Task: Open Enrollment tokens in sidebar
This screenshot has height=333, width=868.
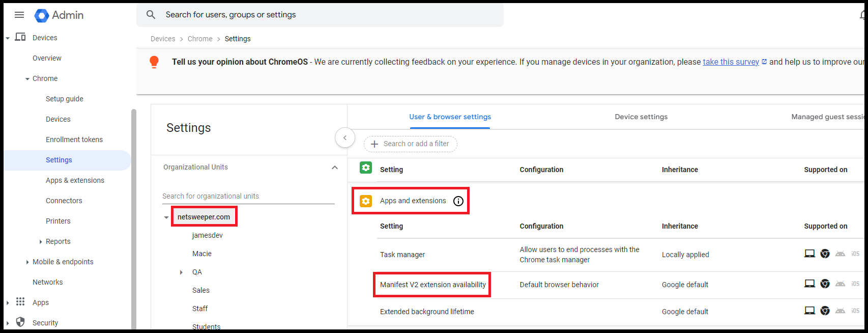Action: click(74, 140)
